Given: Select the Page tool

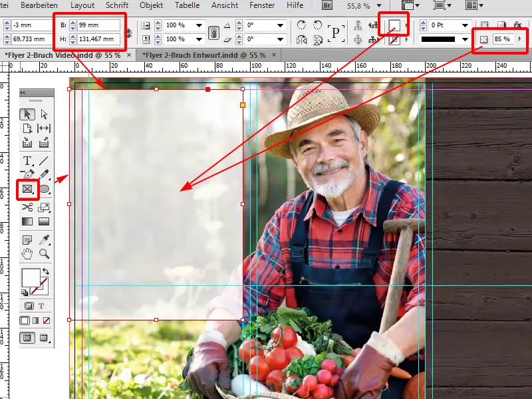Looking at the screenshot, I should [x=27, y=128].
